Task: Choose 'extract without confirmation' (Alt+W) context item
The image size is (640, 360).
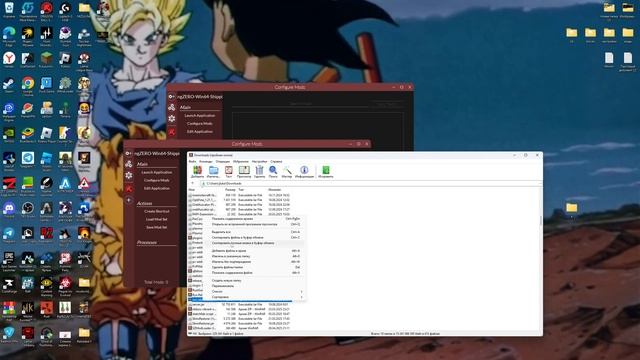Action: click(256, 262)
